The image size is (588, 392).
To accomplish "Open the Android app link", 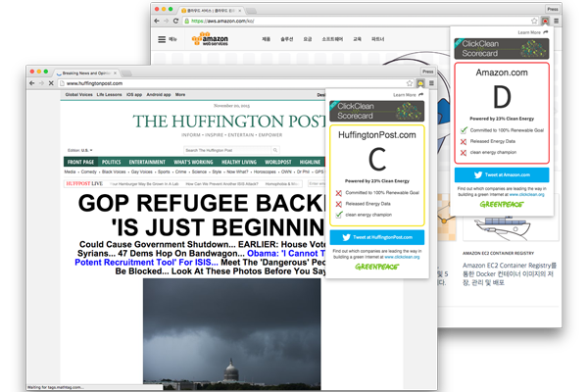I will coord(159,94).
